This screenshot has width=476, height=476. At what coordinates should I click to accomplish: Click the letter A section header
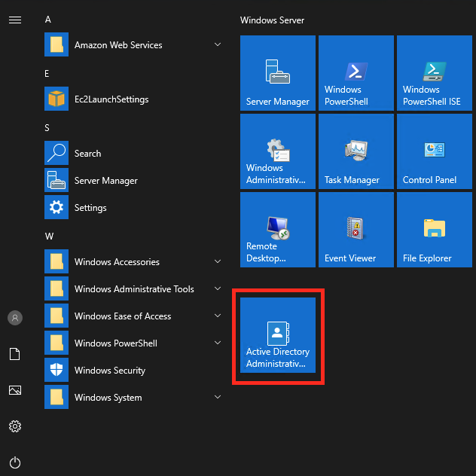(48, 20)
